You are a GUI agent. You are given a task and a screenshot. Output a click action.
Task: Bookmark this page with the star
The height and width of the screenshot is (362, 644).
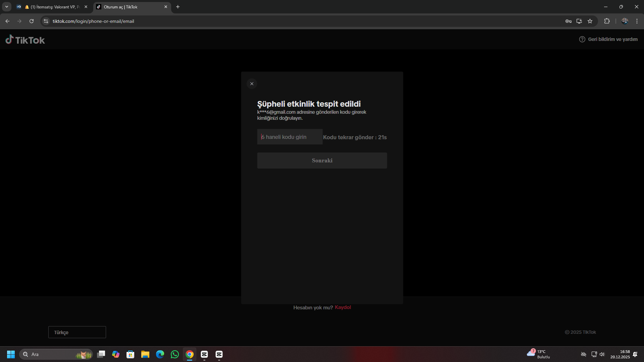[590, 21]
